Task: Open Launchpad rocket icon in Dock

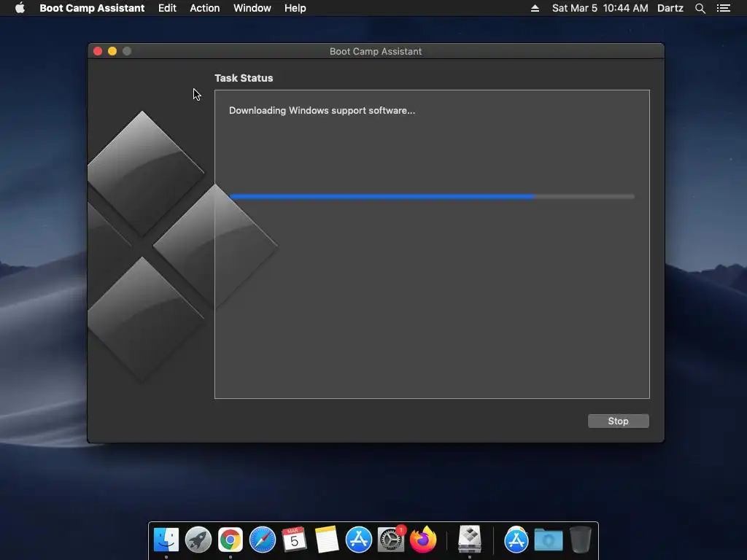Action: [x=198, y=540]
